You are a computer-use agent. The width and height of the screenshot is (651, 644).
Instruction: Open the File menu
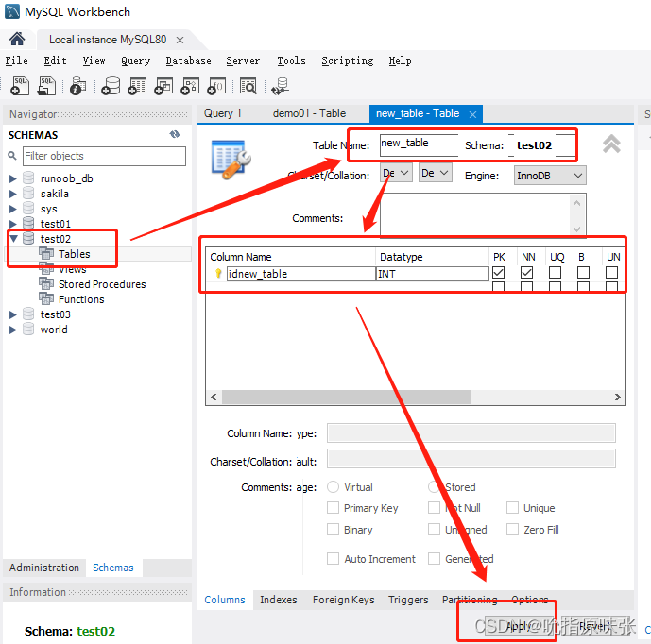(17, 61)
